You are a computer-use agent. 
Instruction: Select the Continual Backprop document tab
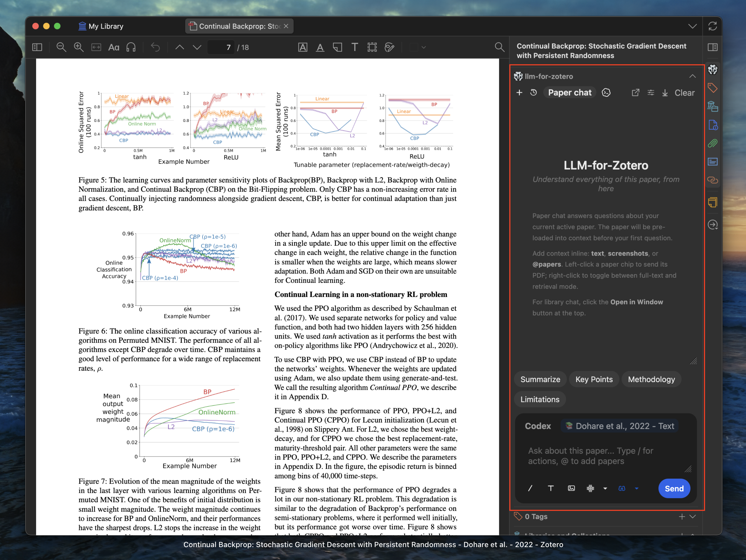point(239,26)
